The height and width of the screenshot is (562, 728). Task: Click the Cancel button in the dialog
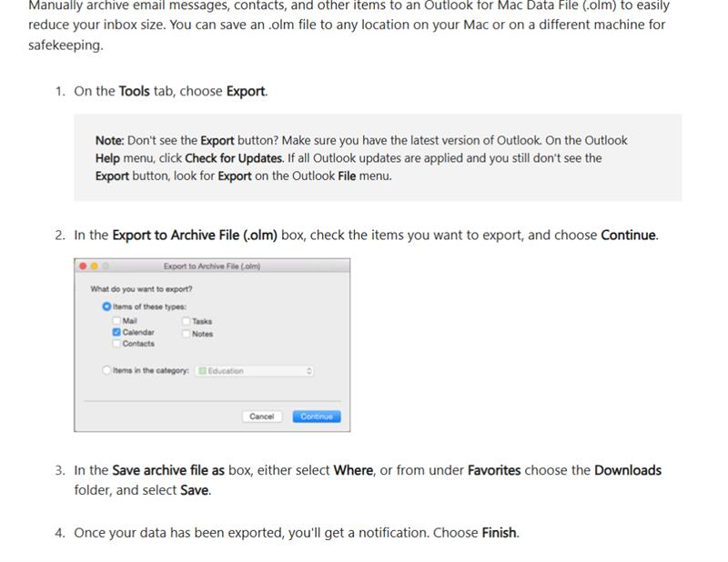tap(262, 416)
